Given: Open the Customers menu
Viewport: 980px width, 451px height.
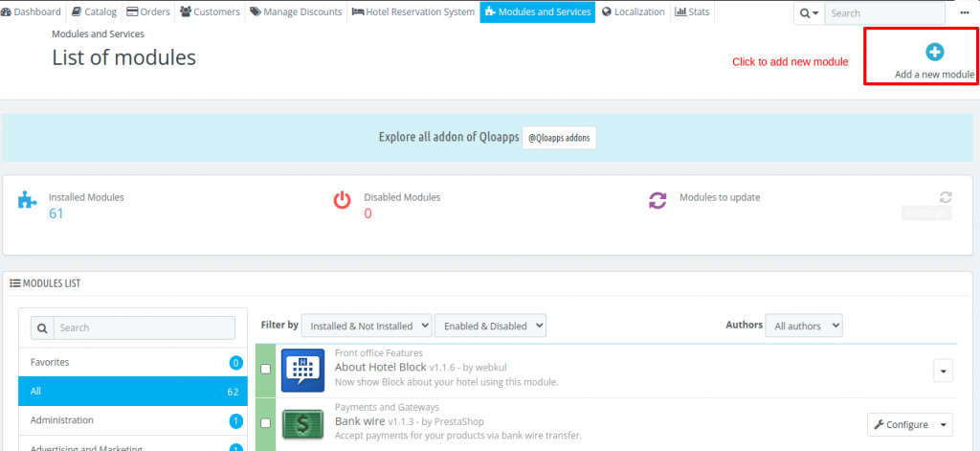Looking at the screenshot, I should [x=210, y=11].
